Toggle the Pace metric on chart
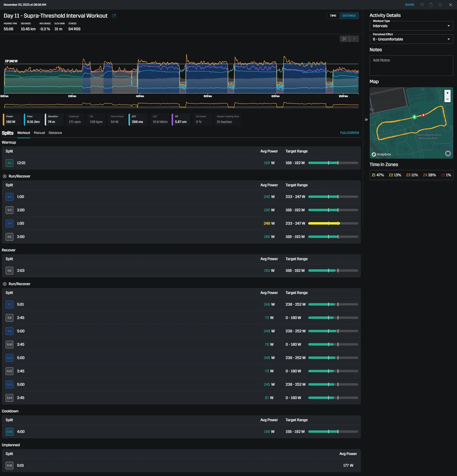Image resolution: width=457 pixels, height=476 pixels. click(x=33, y=119)
